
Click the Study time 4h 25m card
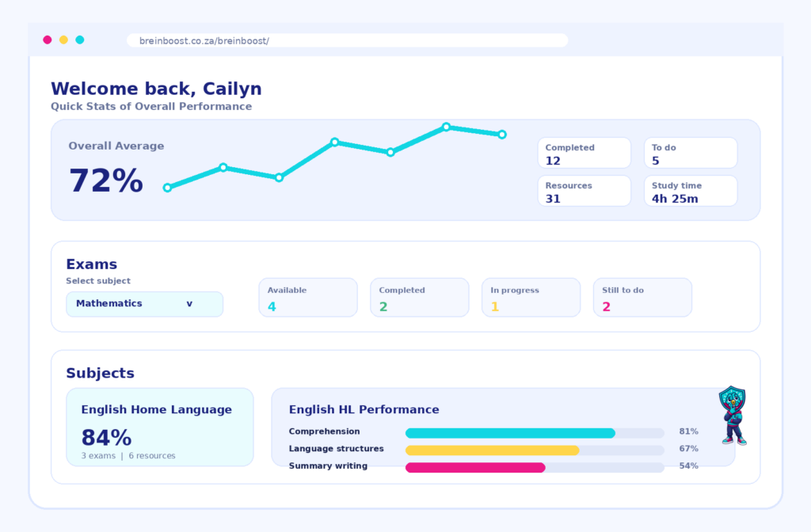tap(691, 191)
